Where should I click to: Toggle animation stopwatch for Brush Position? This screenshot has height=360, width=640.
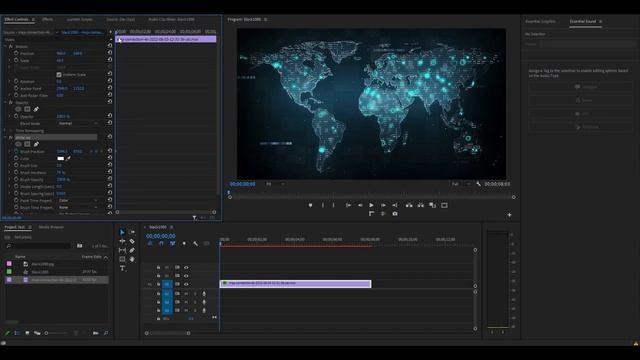click(x=16, y=151)
